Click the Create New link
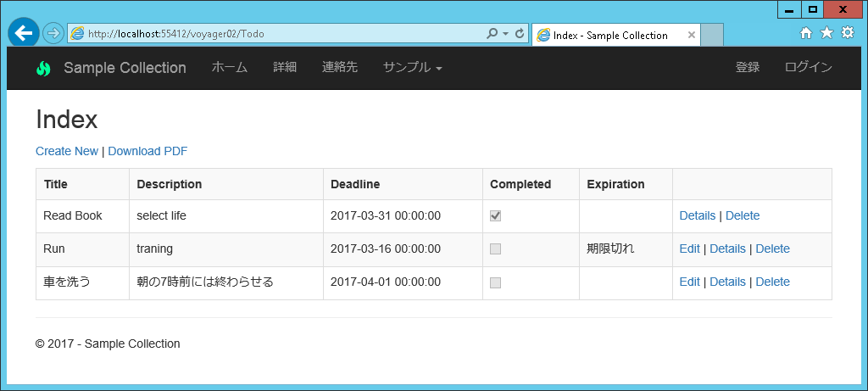The height and width of the screenshot is (391, 868). click(66, 151)
